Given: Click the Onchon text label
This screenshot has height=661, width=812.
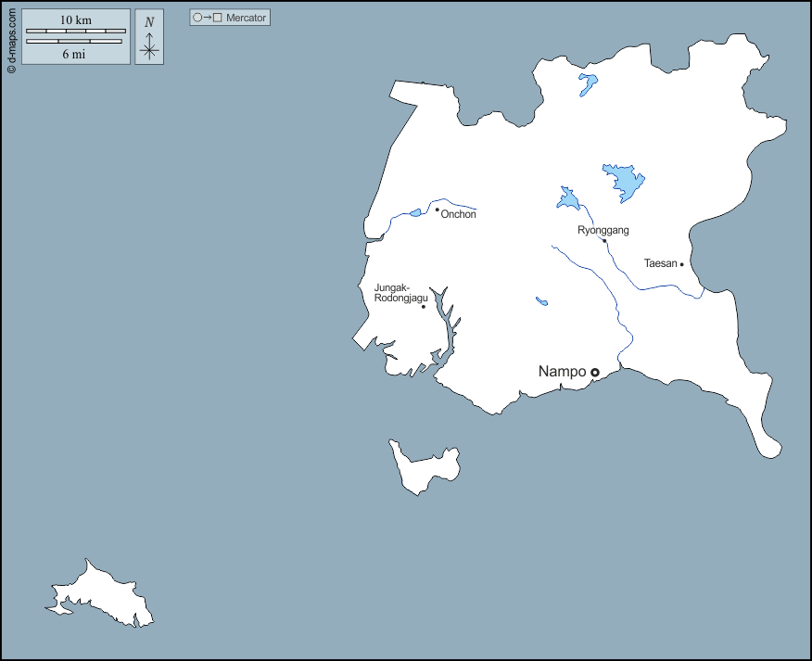Looking at the screenshot, I should point(459,215).
